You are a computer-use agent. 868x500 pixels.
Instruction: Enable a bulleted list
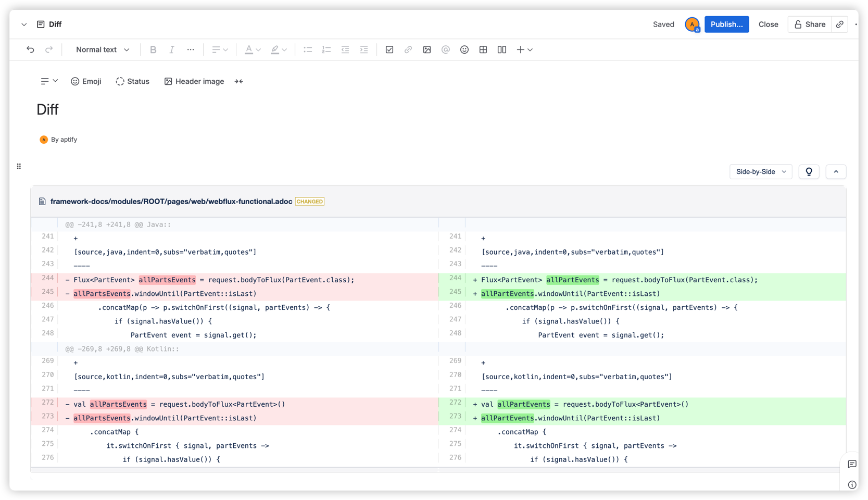(308, 49)
